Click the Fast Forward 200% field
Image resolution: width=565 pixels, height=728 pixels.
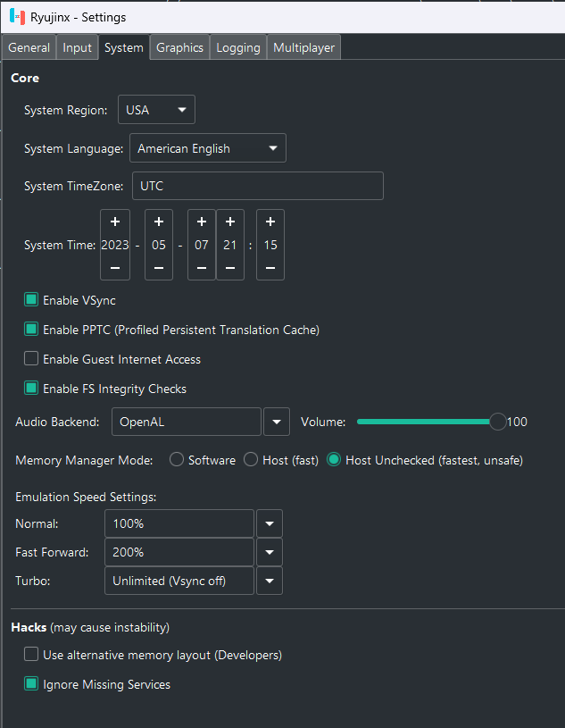click(x=179, y=552)
